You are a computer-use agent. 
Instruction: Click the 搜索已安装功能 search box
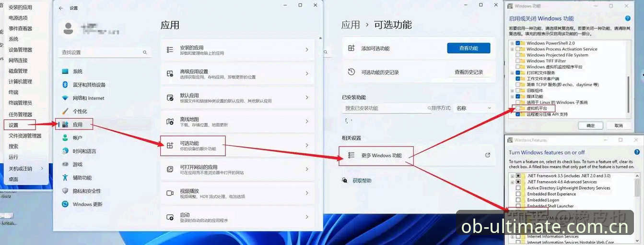tap(386, 108)
